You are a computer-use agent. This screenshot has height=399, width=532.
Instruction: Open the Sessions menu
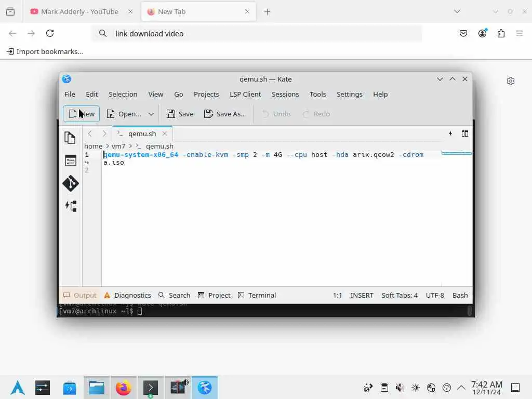[x=285, y=95]
